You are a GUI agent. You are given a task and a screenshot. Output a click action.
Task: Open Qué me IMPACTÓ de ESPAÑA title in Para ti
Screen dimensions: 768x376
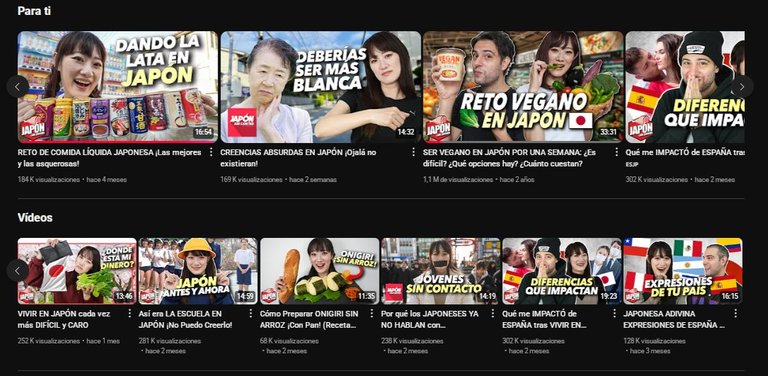coord(685,153)
